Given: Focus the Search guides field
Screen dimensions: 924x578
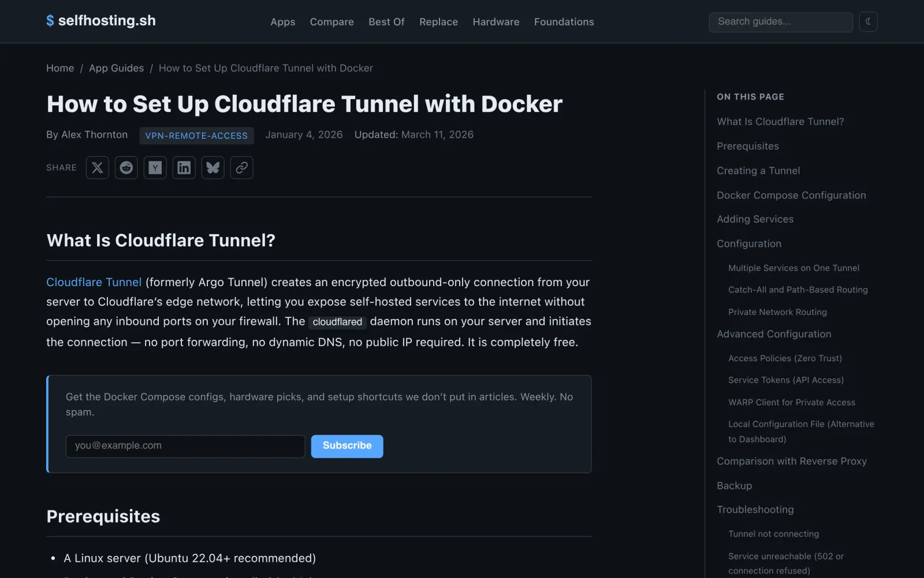Looking at the screenshot, I should [781, 22].
